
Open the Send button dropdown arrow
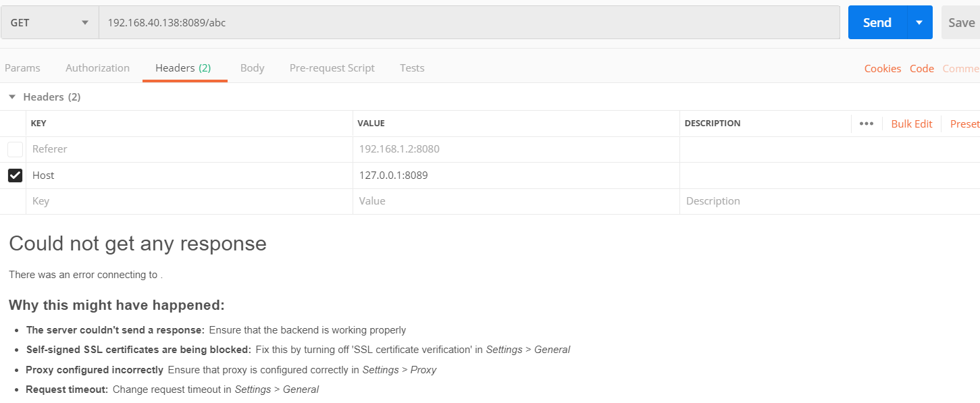919,22
